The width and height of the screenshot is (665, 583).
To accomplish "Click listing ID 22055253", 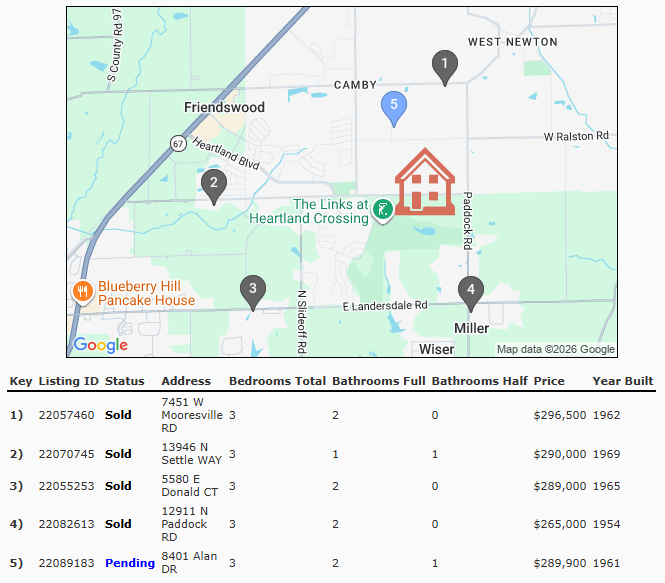I will tap(67, 486).
